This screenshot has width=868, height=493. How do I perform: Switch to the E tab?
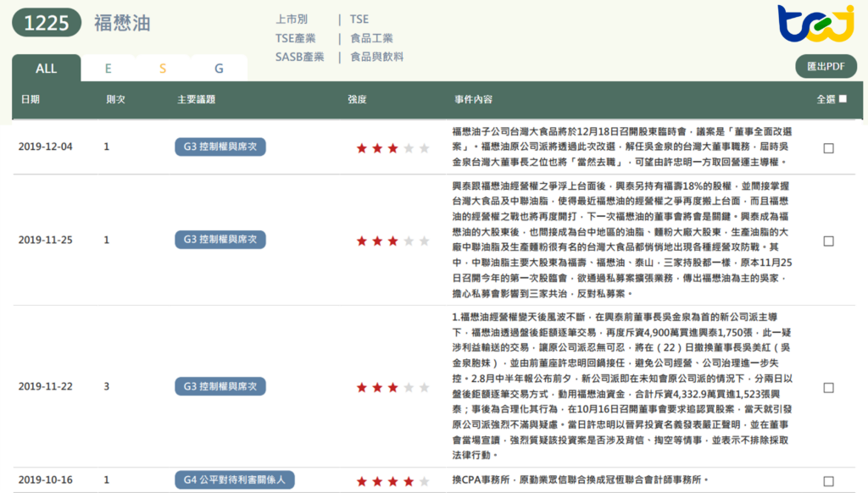coord(108,67)
